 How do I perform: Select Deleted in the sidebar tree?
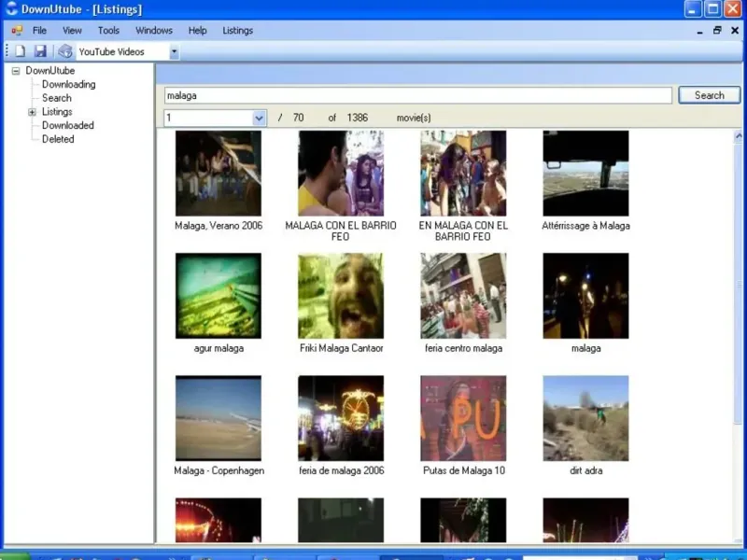coord(58,139)
